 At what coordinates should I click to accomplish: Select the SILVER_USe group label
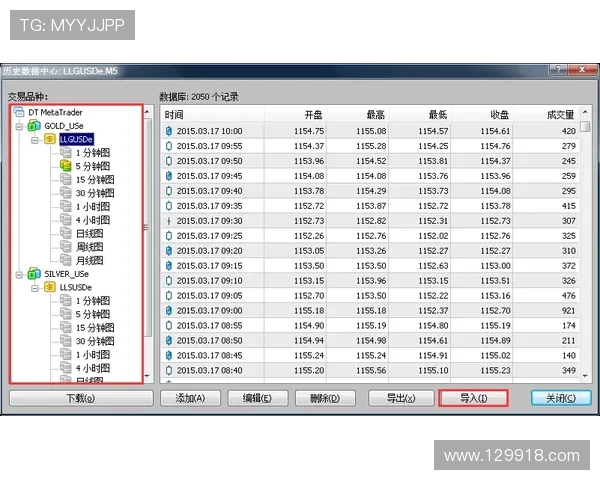[66, 274]
